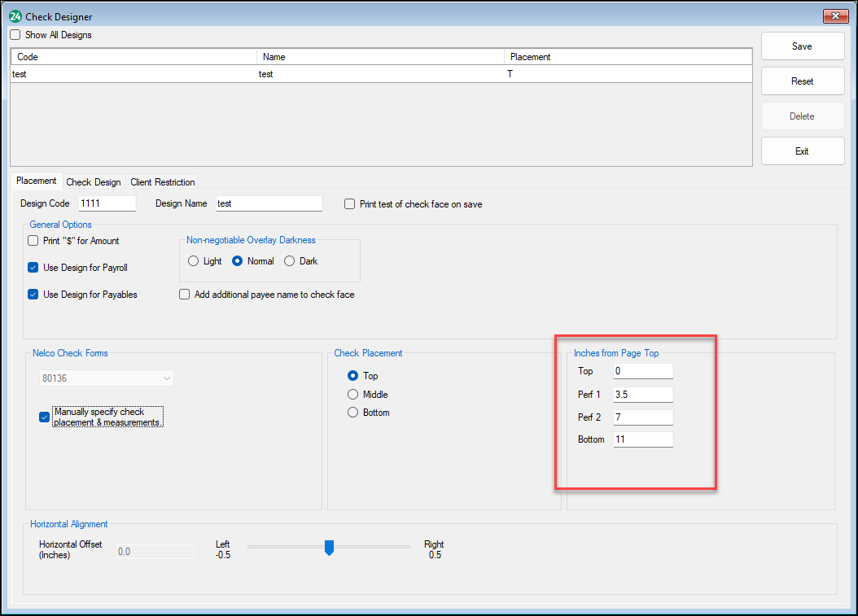Viewport: 858px width, 616px height.
Task: Open the Nelco Check Forms dropdown
Action: coord(107,378)
